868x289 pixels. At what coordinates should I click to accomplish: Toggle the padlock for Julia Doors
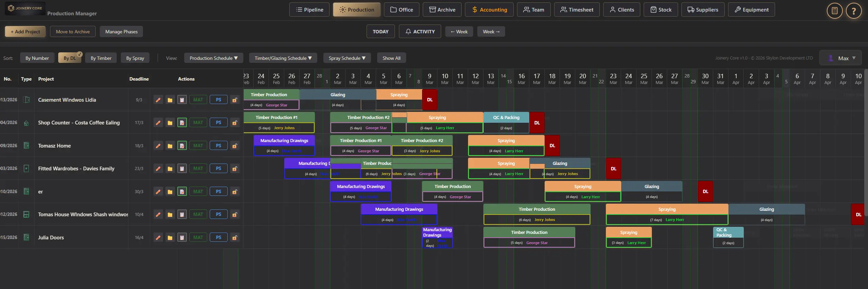[235, 238]
